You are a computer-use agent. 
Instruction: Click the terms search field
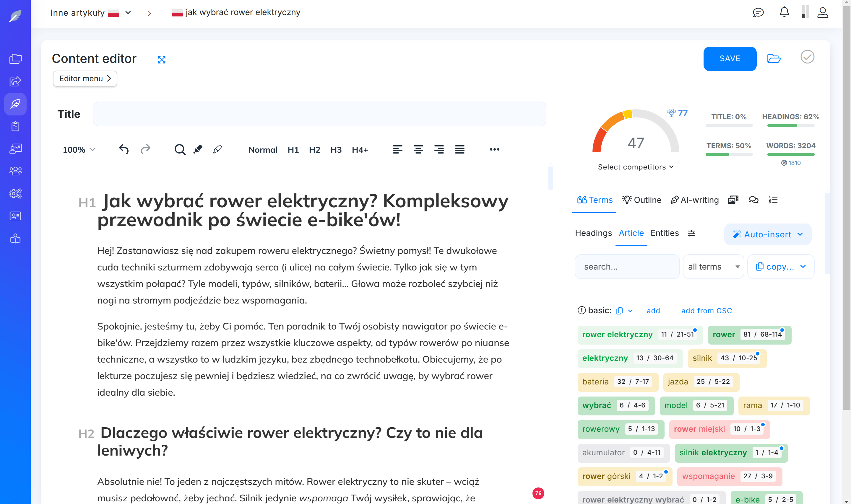pyautogui.click(x=627, y=267)
